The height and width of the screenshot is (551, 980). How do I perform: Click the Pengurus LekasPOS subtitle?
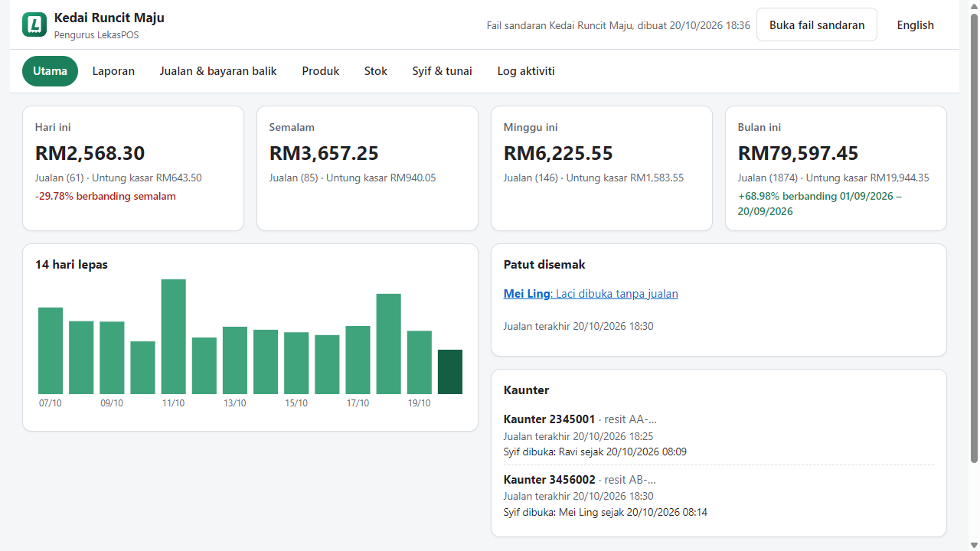click(x=96, y=35)
